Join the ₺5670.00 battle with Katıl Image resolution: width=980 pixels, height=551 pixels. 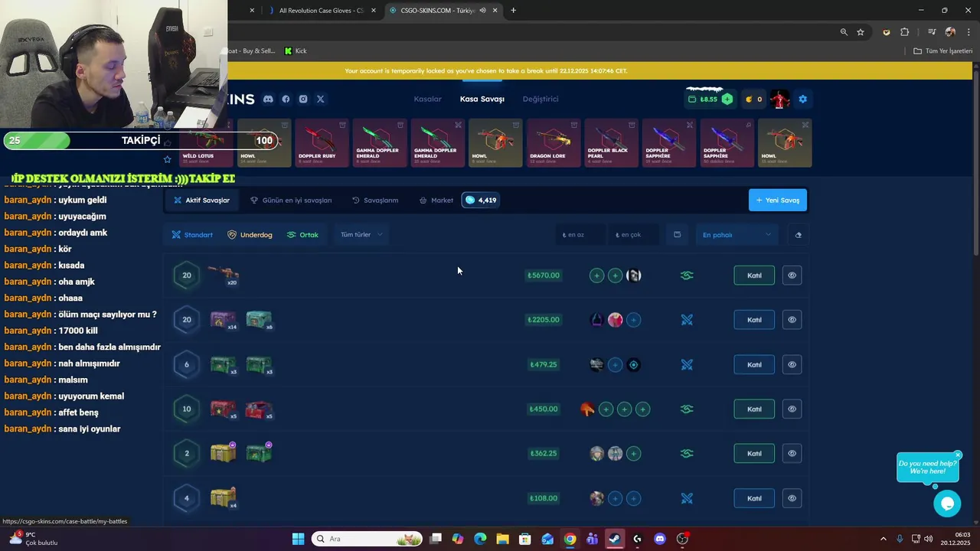coord(754,275)
